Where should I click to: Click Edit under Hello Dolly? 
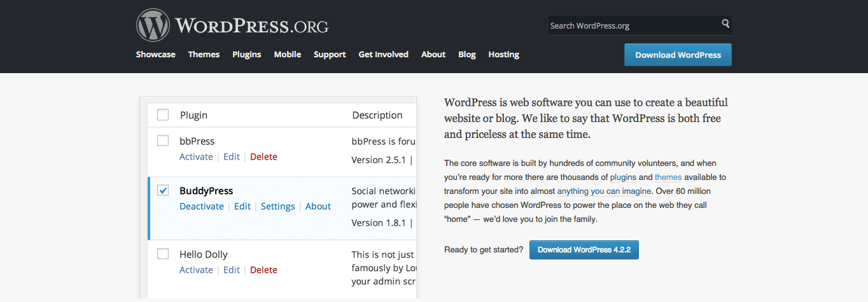232,270
